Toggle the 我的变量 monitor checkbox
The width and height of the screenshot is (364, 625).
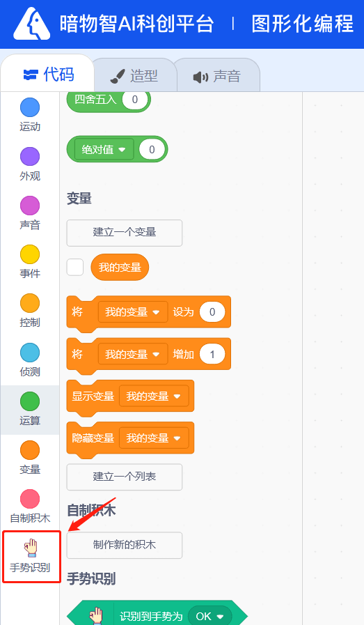tap(75, 267)
